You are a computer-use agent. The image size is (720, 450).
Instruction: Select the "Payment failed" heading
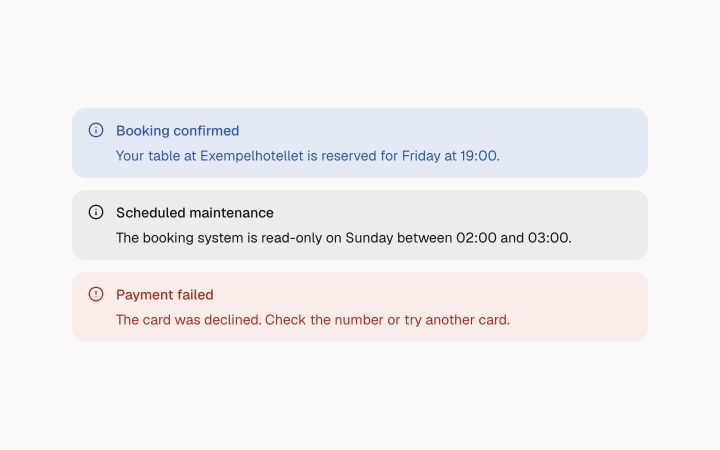point(164,295)
